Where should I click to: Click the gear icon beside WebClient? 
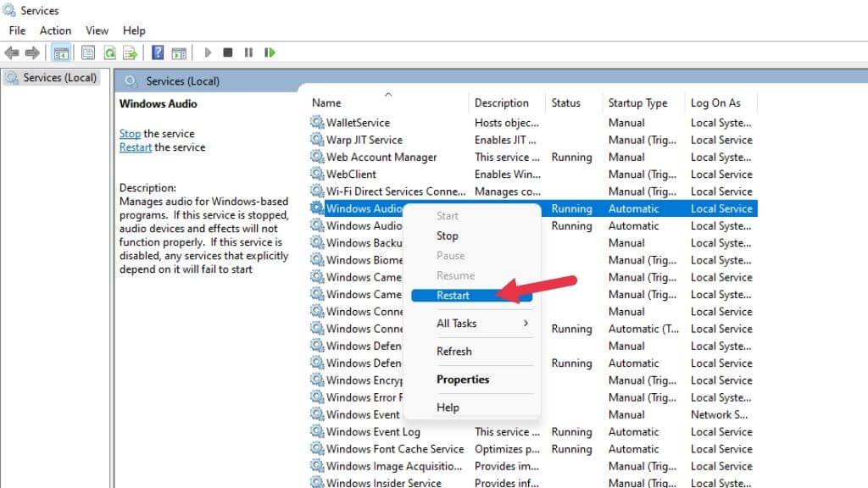pyautogui.click(x=317, y=174)
